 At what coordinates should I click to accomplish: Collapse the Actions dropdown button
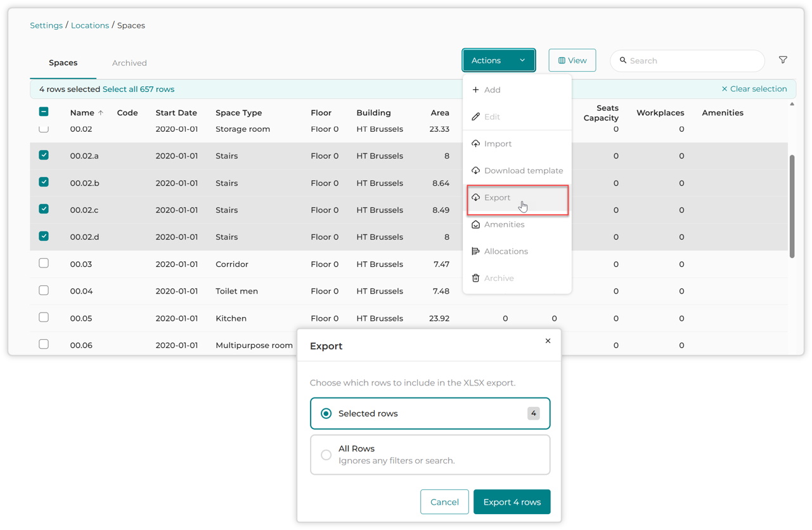click(499, 60)
